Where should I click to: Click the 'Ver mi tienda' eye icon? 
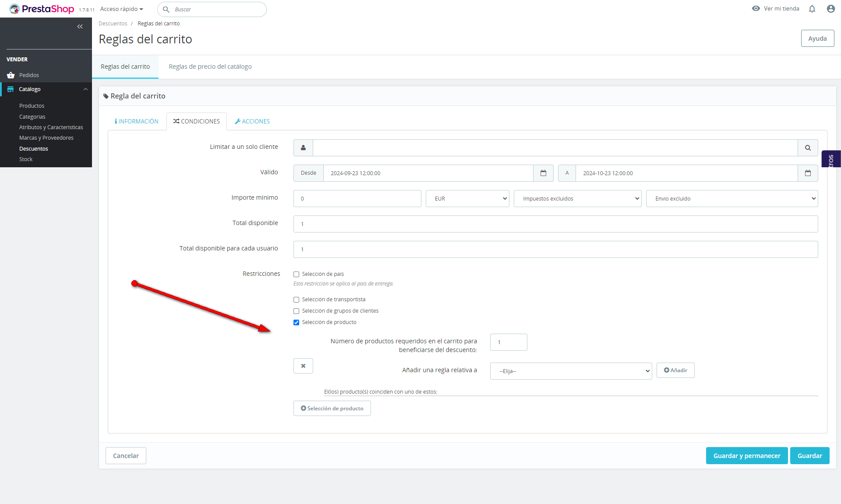tap(756, 9)
